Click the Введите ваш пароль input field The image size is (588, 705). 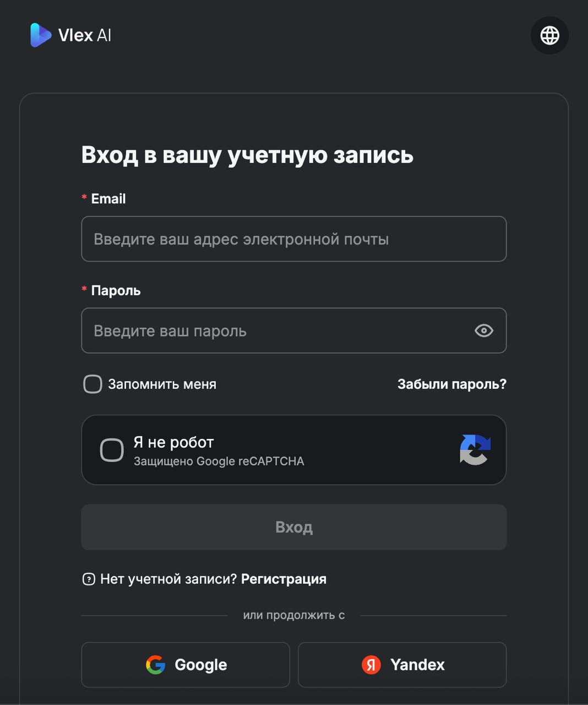[x=275, y=330]
